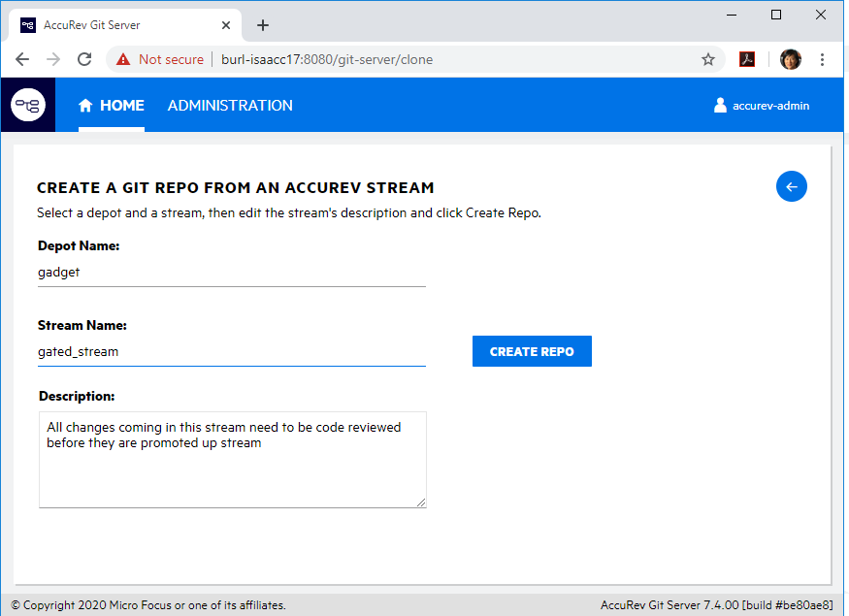
Task: Select the Stream Name input field
Action: pyautogui.click(x=231, y=352)
